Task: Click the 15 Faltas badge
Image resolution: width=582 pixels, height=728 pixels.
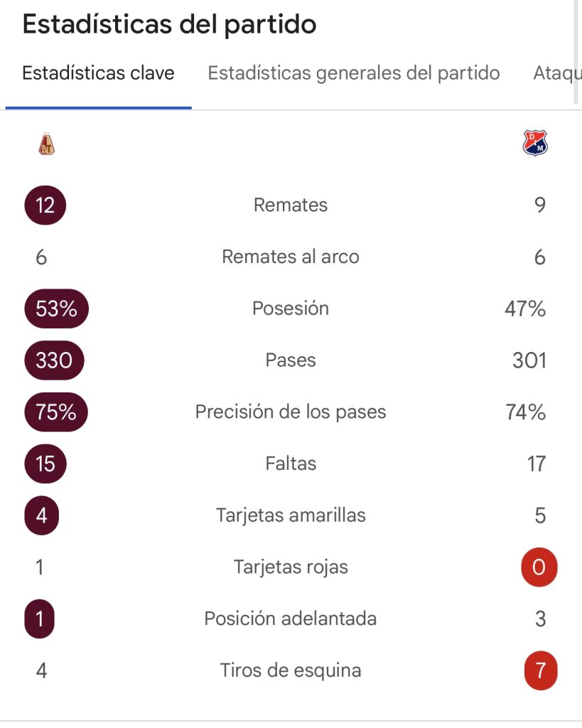Action: coord(45,464)
